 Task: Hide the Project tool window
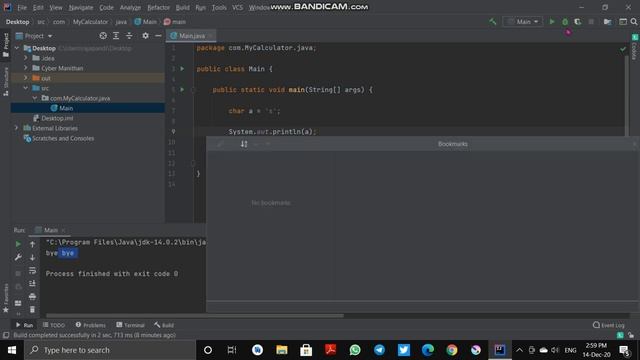click(158, 36)
